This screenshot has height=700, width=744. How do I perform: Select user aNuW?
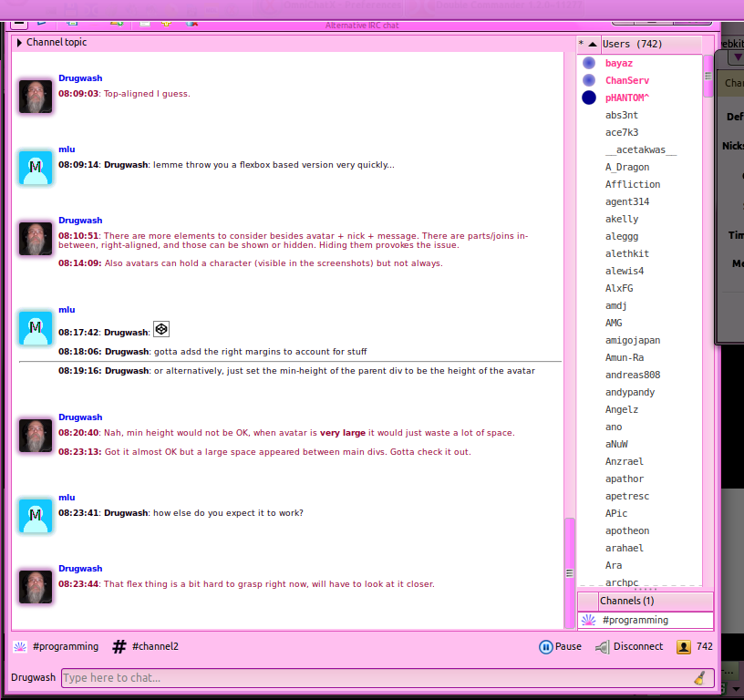coord(615,444)
